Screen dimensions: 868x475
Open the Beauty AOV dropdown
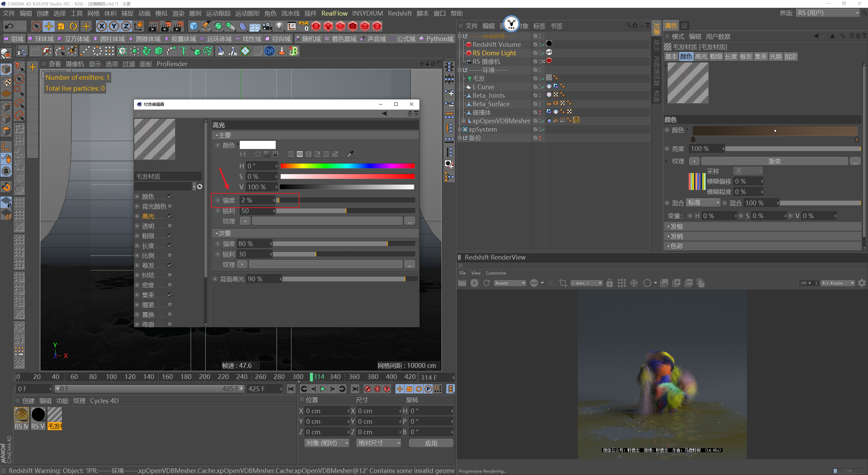pos(510,283)
